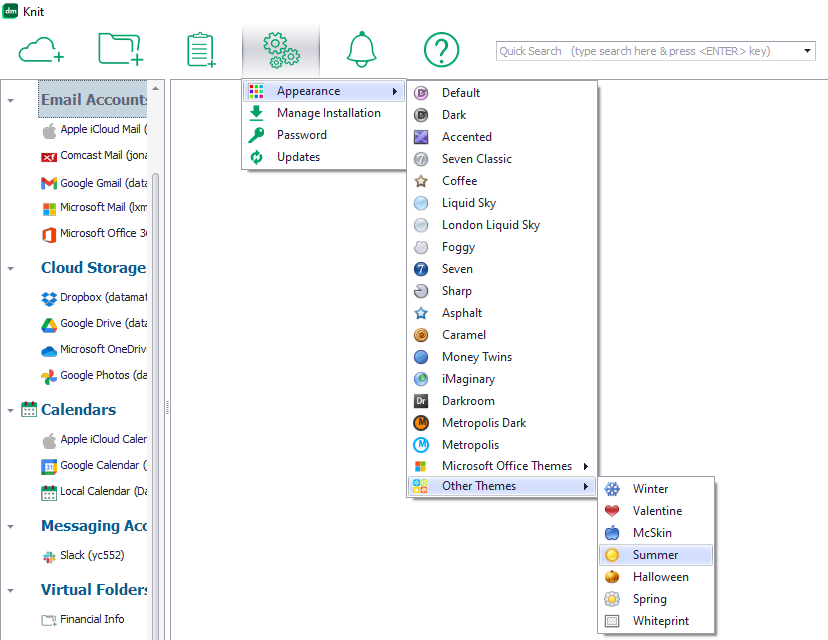Click the sidebar splitter grip handle

coord(167,407)
